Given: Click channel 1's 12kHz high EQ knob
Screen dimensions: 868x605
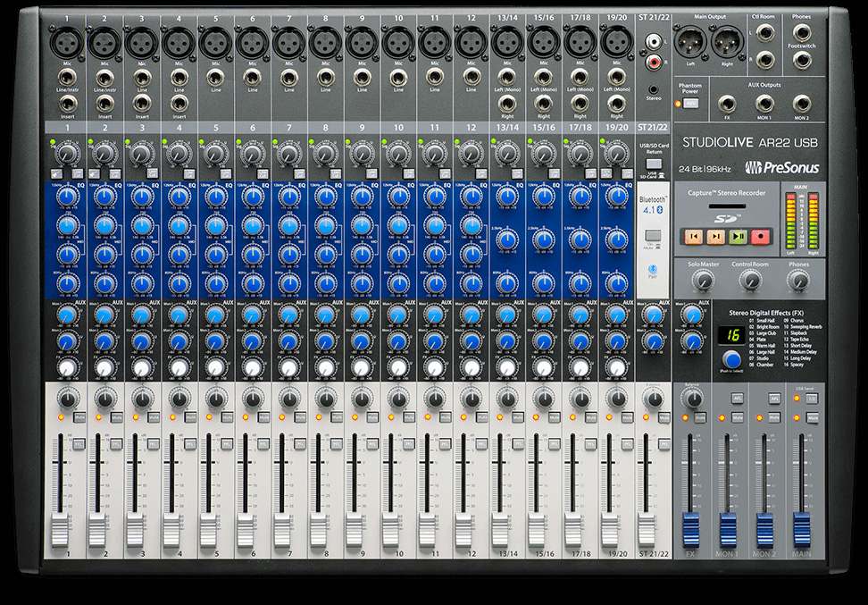Looking at the screenshot, I should [x=68, y=197].
